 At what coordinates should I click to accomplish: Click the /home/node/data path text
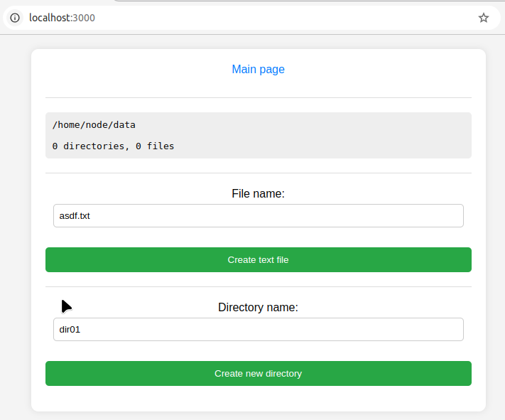click(94, 125)
